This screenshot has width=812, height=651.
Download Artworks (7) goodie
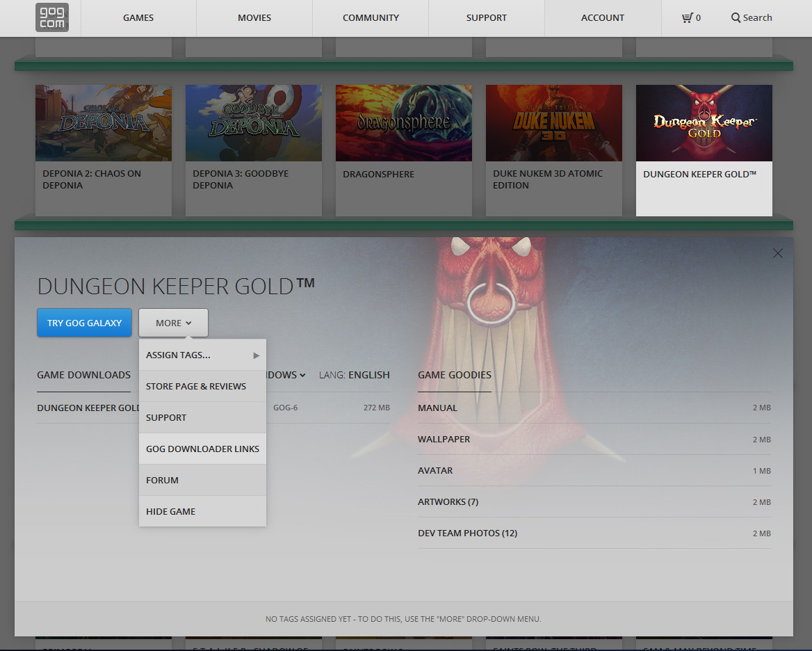(594, 502)
